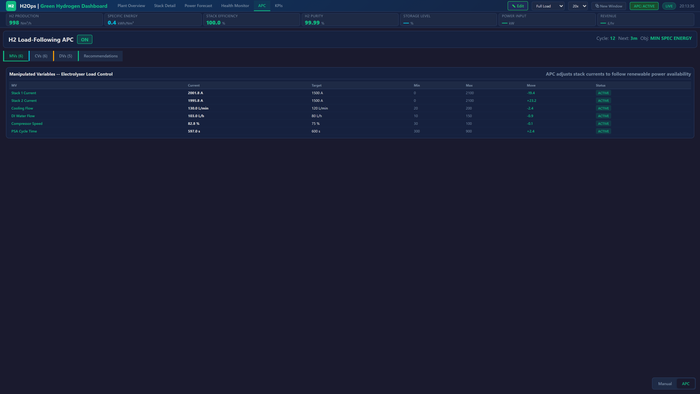
Task: Toggle the H2 Load-Following APC ON switch
Action: (x=84, y=40)
